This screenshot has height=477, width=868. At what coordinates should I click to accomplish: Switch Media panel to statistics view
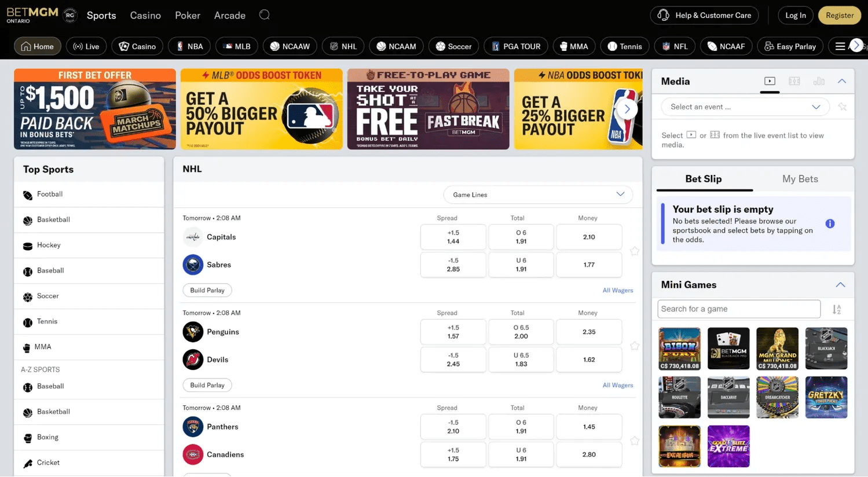pyautogui.click(x=819, y=82)
